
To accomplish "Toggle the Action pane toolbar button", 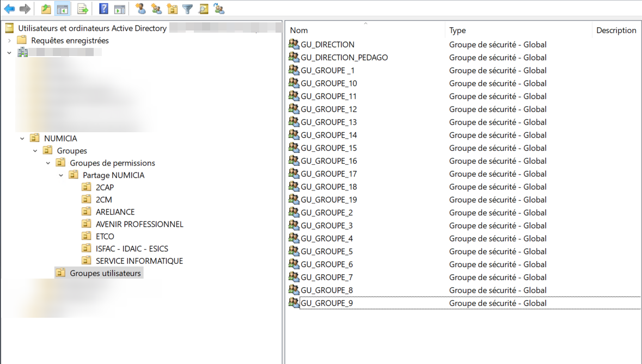I will [x=120, y=9].
